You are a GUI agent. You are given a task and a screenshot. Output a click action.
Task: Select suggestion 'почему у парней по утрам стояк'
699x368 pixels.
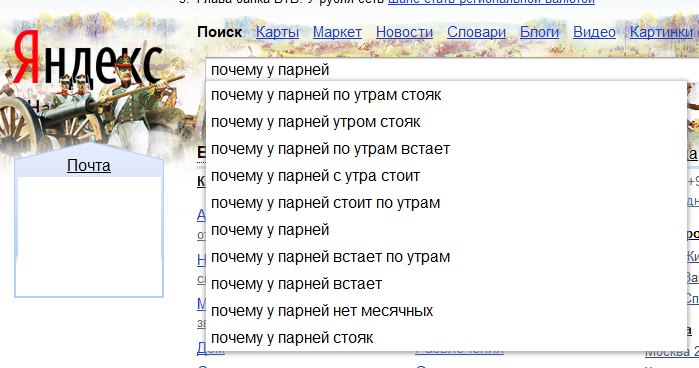446,95
